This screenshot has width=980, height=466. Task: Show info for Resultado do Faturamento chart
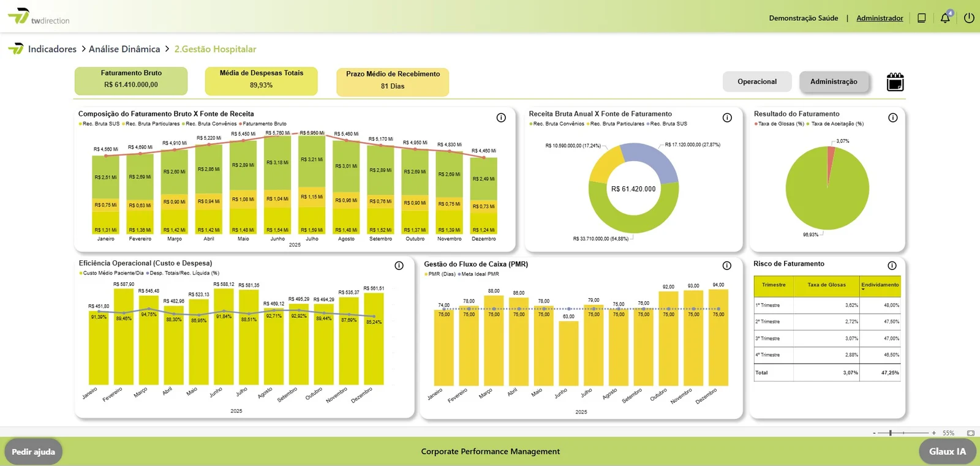pos(893,118)
